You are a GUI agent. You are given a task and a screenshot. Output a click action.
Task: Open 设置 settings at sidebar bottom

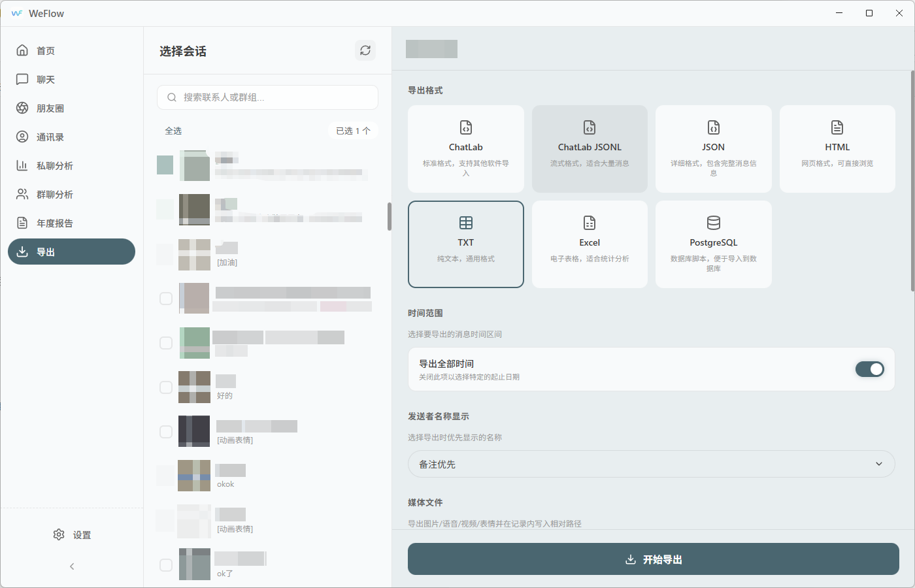coord(72,534)
